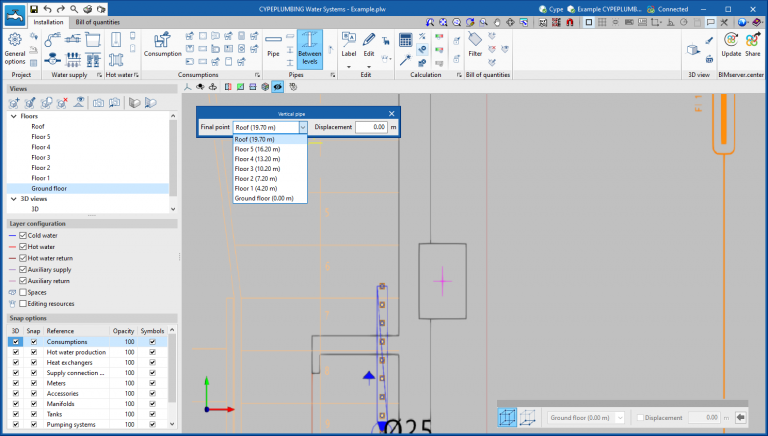768x436 pixels.
Task: Click the Edit pencil tool
Action: coord(369,45)
